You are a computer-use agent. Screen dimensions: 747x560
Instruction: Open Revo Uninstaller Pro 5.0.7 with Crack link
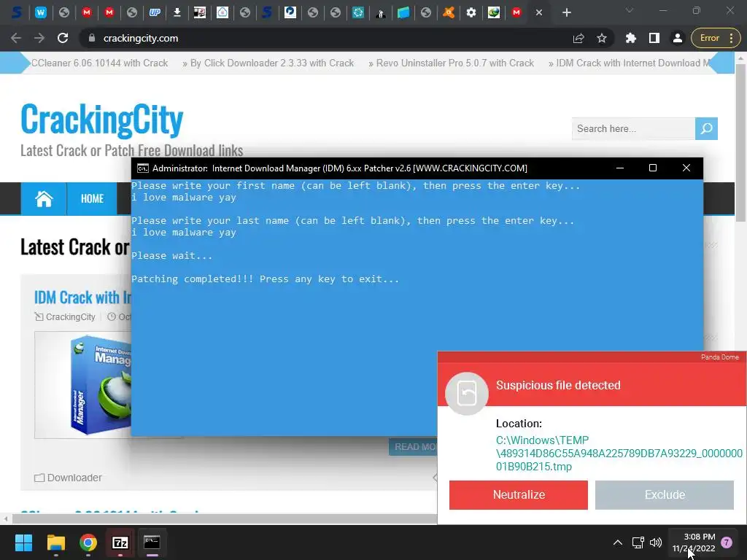(454, 63)
